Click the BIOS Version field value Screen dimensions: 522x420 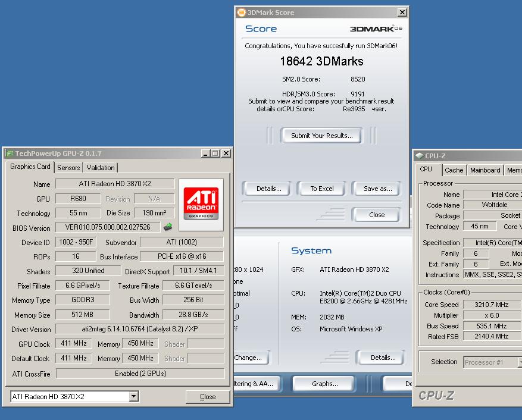click(x=108, y=227)
